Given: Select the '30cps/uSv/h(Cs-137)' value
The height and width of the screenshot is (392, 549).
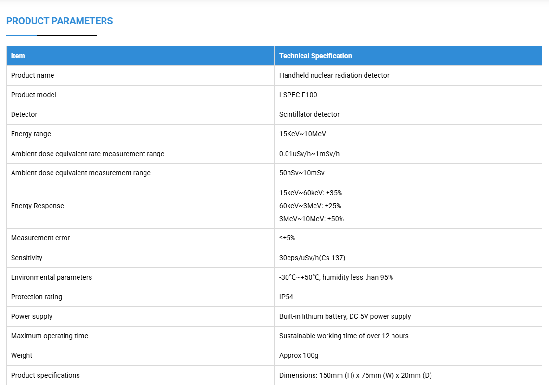Looking at the screenshot, I should click(313, 258).
